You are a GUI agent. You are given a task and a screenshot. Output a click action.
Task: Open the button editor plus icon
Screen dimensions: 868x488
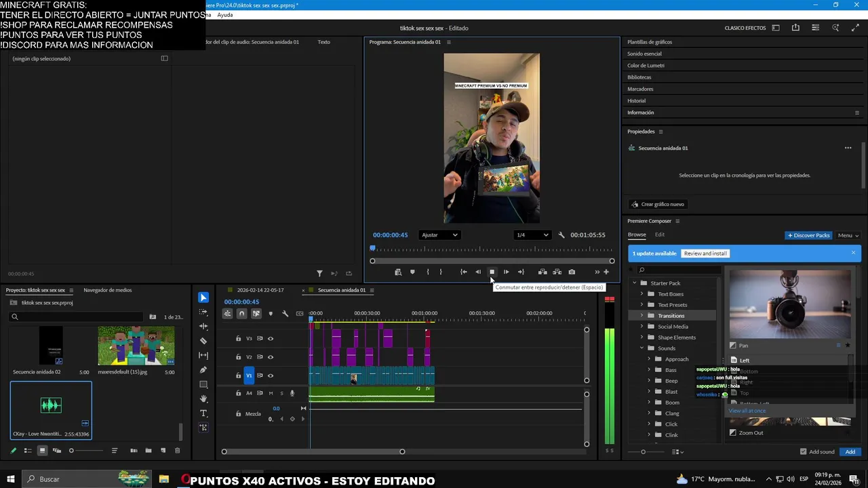click(606, 272)
